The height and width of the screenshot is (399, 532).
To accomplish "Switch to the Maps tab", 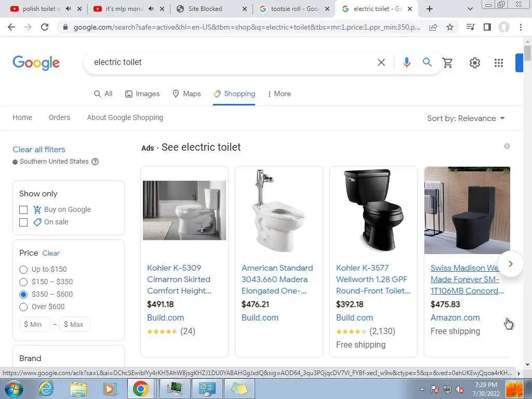I will [x=187, y=94].
